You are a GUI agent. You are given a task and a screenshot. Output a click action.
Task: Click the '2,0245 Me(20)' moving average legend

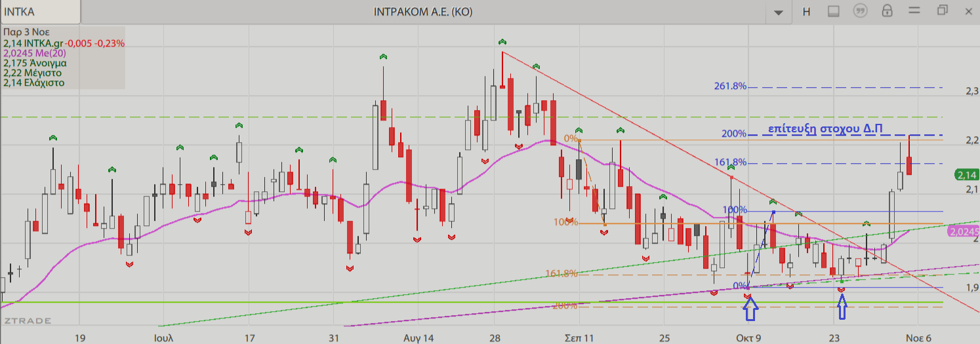pyautogui.click(x=34, y=53)
